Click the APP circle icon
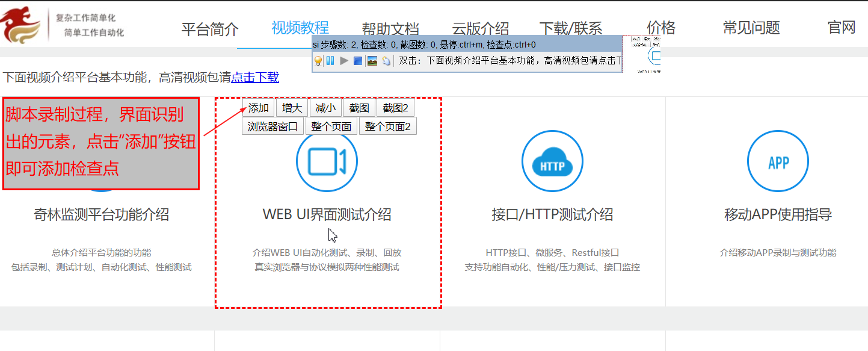This screenshot has width=868, height=351. [778, 161]
